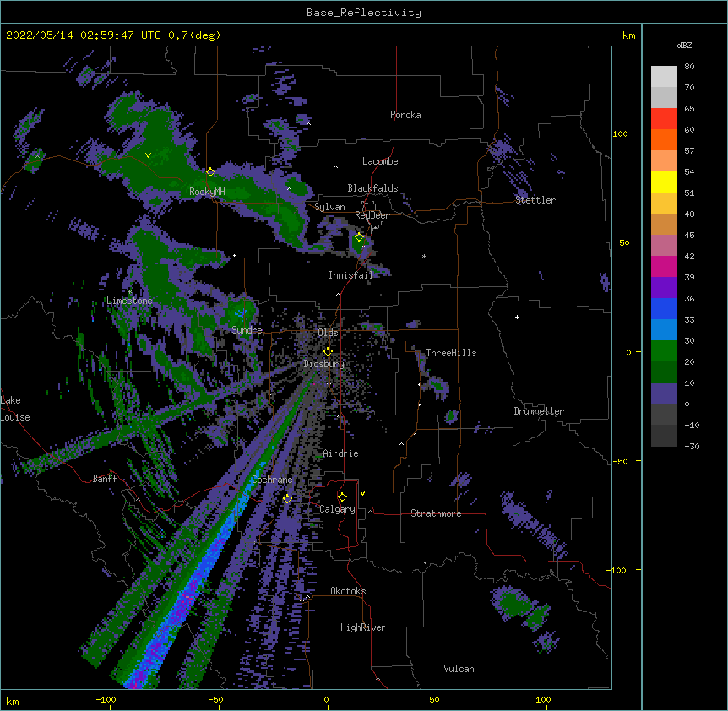
Task: Click the Olds label
Action: tap(328, 333)
